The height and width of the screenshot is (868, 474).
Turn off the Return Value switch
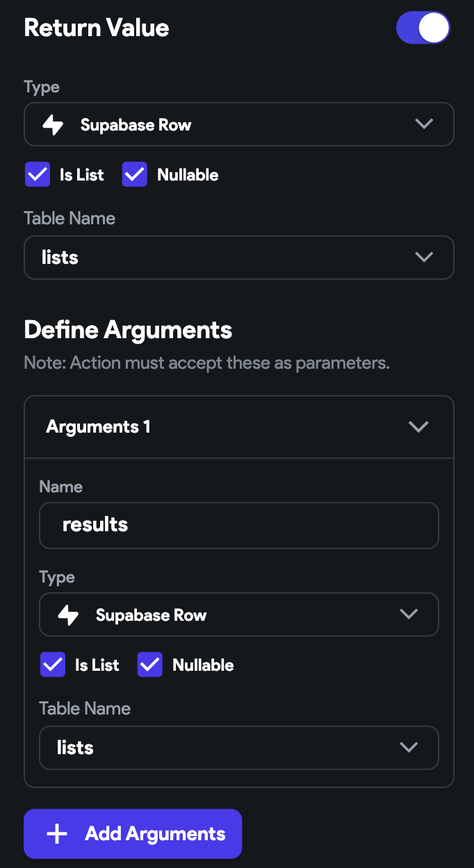[423, 28]
